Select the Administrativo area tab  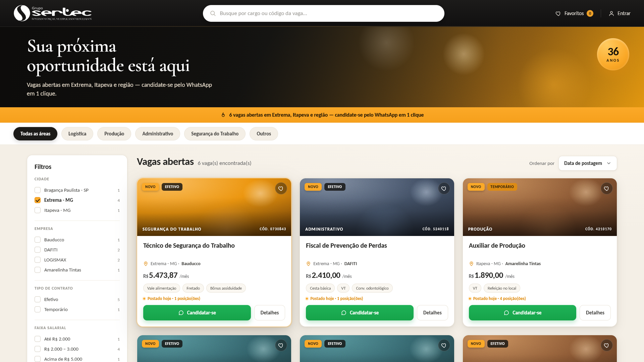tap(158, 134)
